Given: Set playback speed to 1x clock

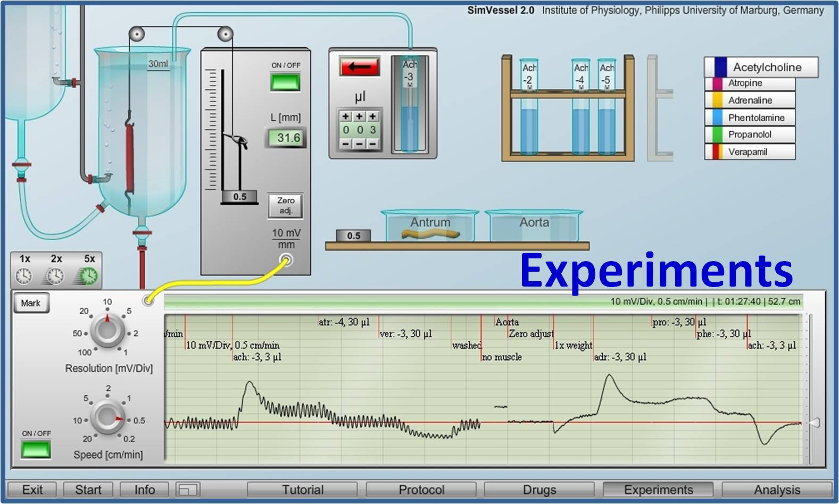Looking at the screenshot, I should click(x=24, y=275).
